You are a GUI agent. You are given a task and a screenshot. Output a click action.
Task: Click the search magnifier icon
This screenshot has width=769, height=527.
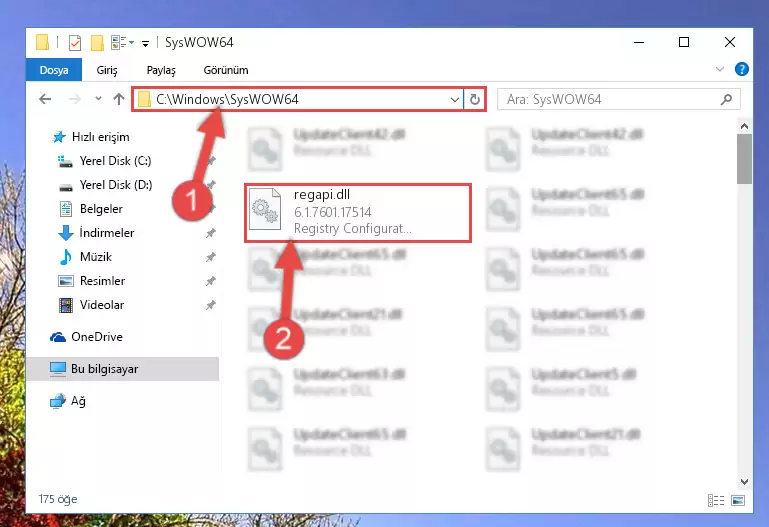coord(726,100)
